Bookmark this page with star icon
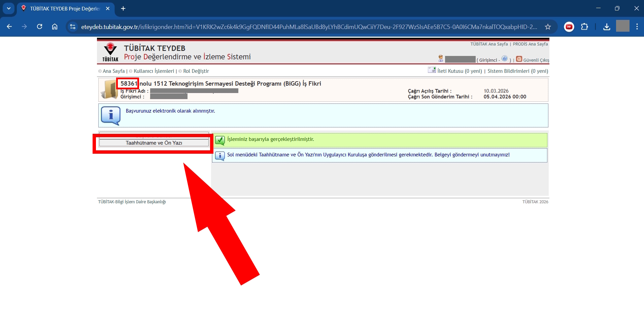This screenshot has width=644, height=329. [548, 27]
